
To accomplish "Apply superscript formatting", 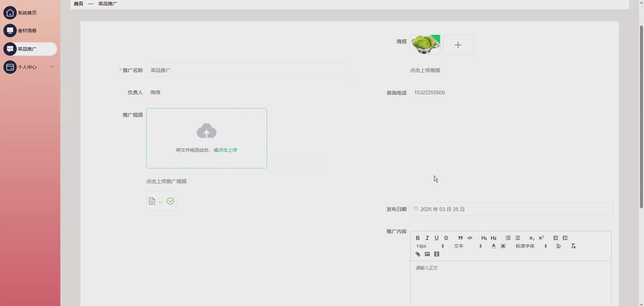I will [x=541, y=238].
